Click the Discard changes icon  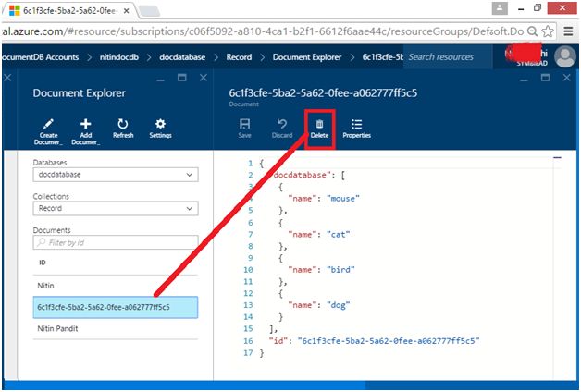(282, 125)
